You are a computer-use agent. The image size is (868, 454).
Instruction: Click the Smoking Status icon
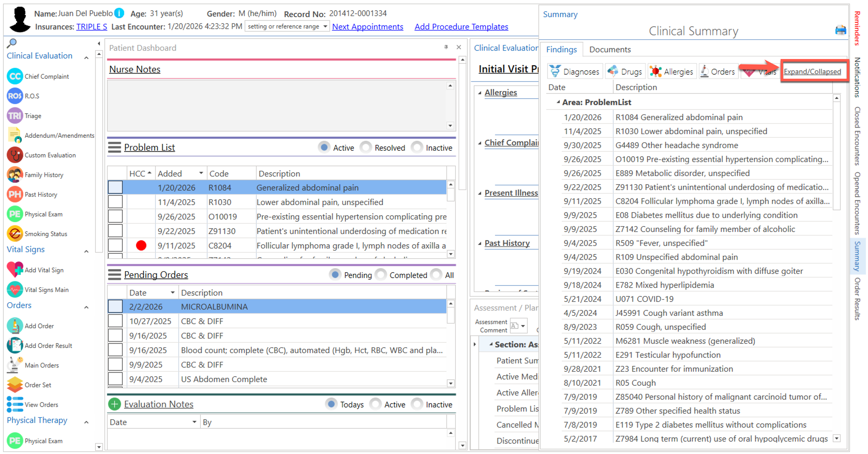click(14, 233)
